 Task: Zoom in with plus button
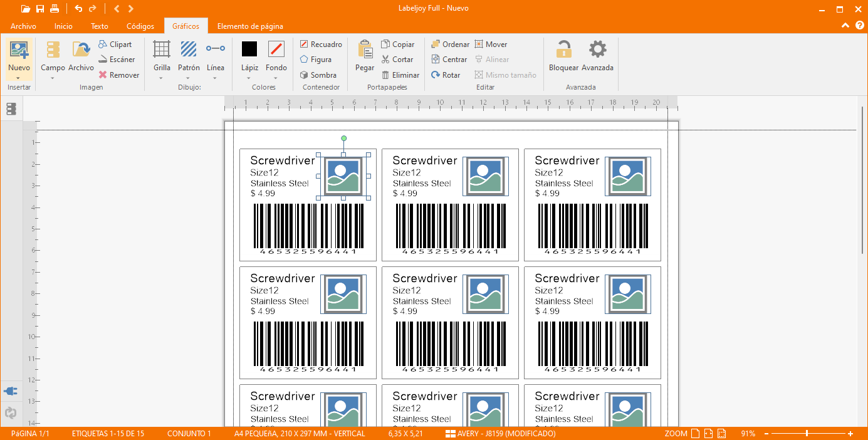pyautogui.click(x=850, y=434)
